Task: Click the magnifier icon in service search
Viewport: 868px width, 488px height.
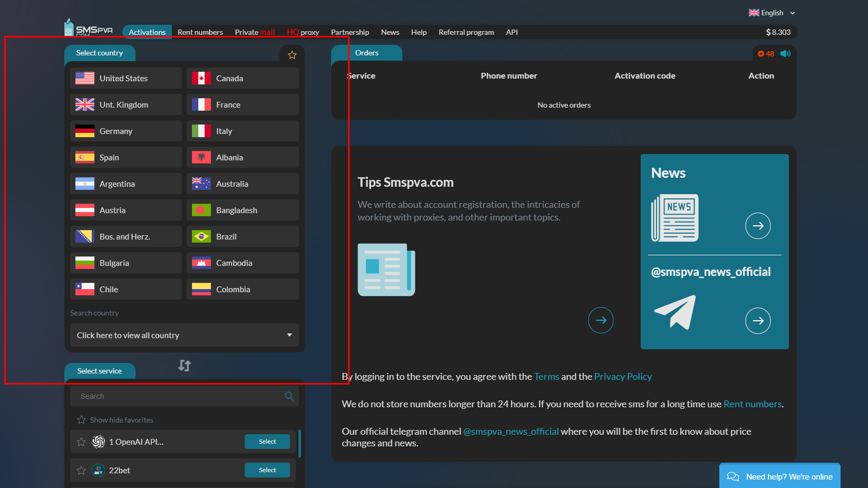Action: point(289,396)
